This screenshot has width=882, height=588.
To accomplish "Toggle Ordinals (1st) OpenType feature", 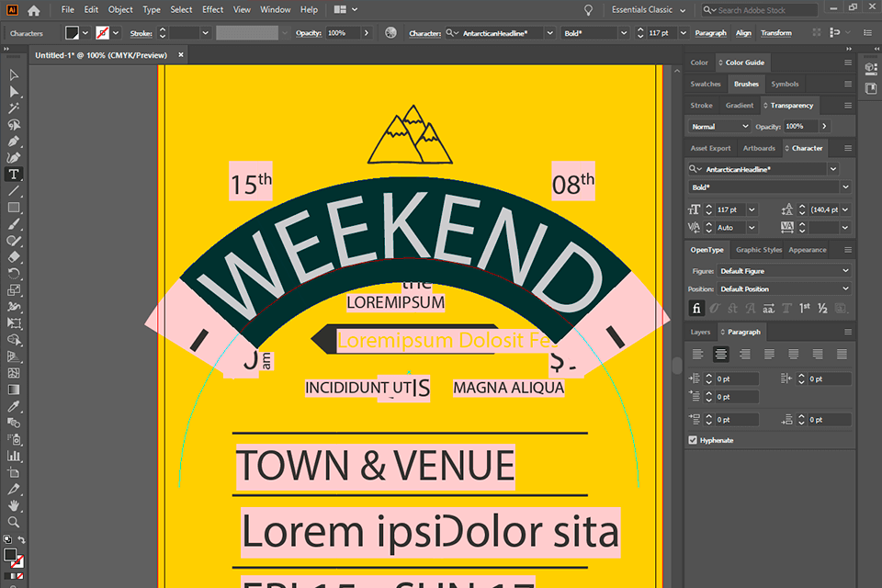I will pos(805,309).
